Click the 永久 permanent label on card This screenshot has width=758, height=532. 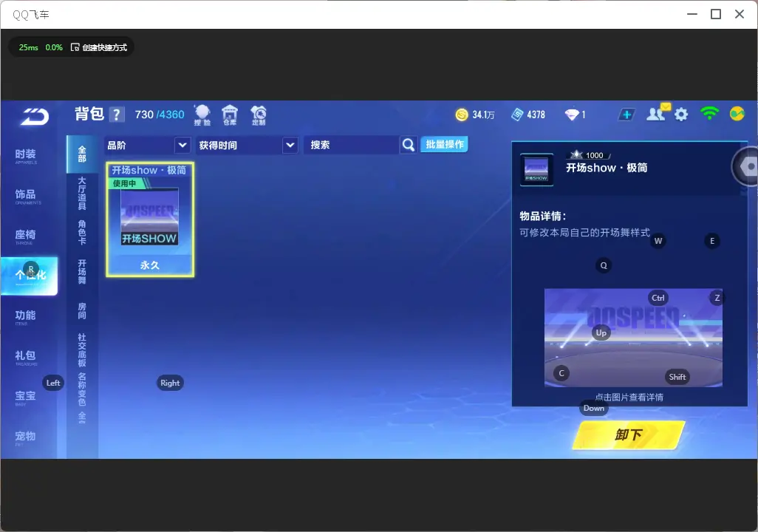(x=150, y=265)
